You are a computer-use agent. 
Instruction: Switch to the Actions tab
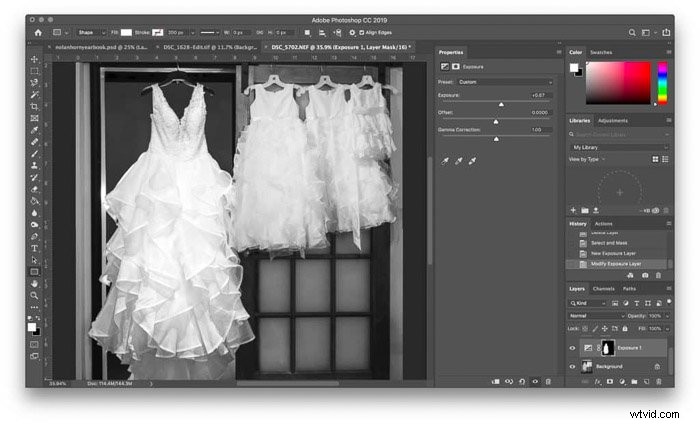tap(603, 224)
